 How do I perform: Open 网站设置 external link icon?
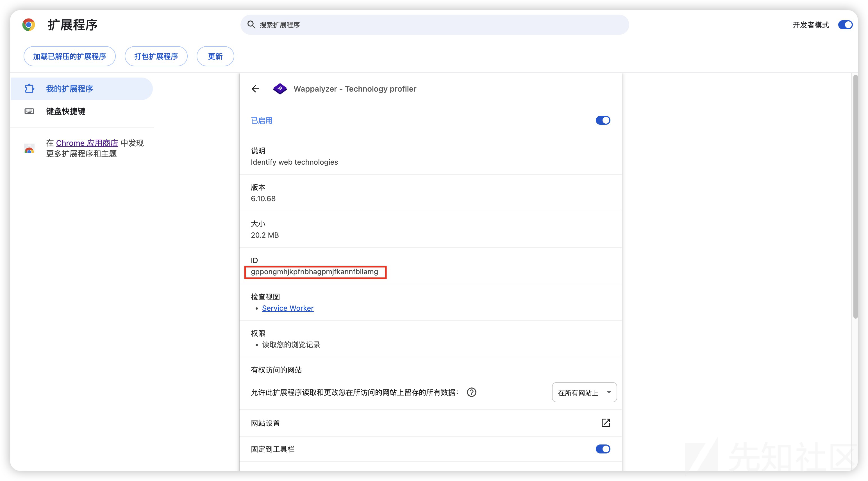(606, 423)
